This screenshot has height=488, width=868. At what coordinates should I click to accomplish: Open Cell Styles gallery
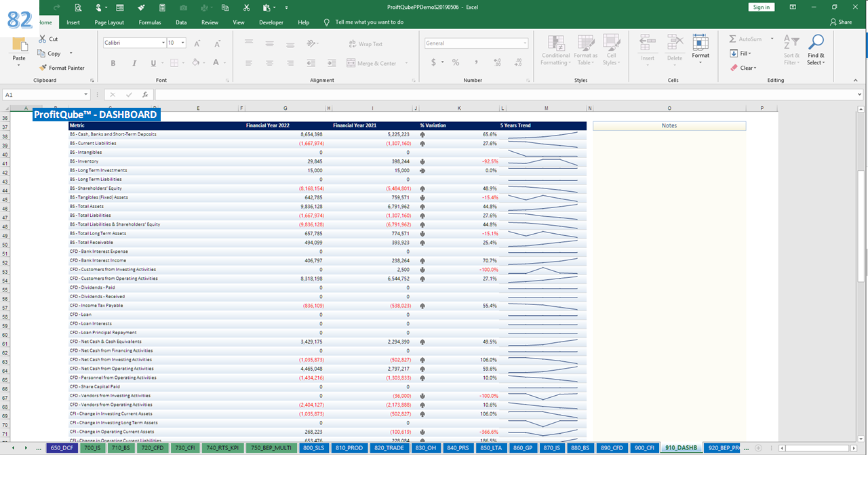pyautogui.click(x=611, y=50)
